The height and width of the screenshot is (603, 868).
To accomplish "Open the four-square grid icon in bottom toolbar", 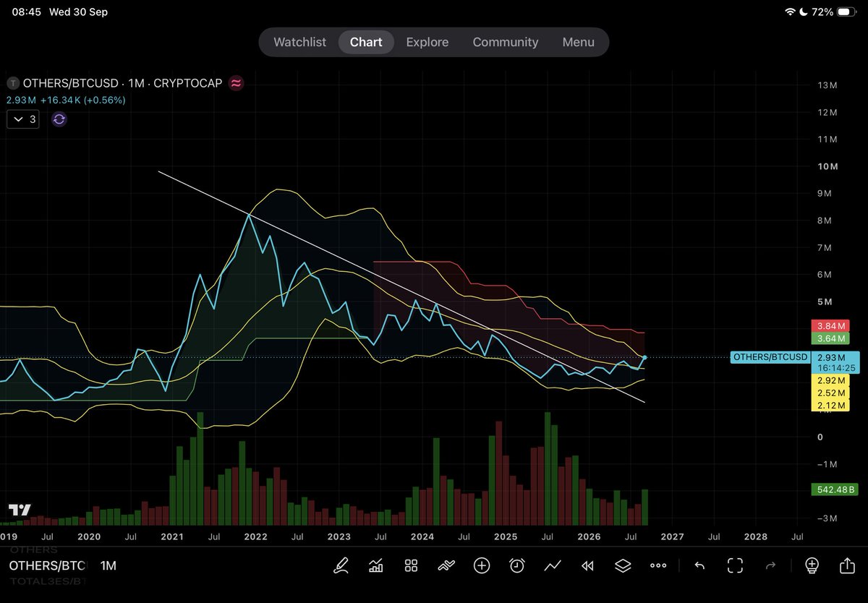I will point(412,565).
